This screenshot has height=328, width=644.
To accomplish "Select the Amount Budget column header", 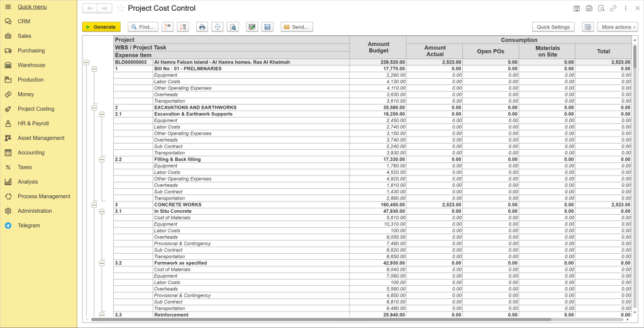I will coord(378,47).
